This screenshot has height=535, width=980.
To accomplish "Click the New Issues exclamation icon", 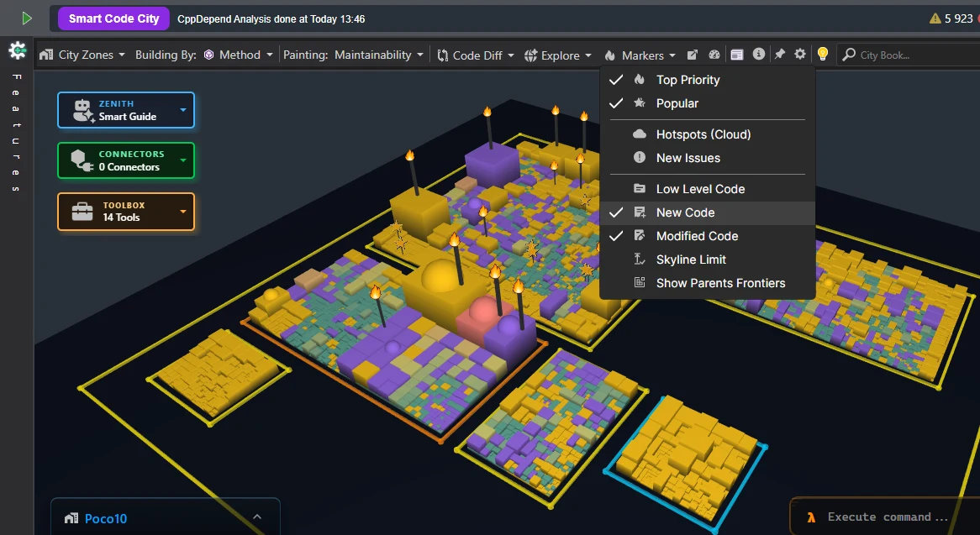I will (x=640, y=158).
